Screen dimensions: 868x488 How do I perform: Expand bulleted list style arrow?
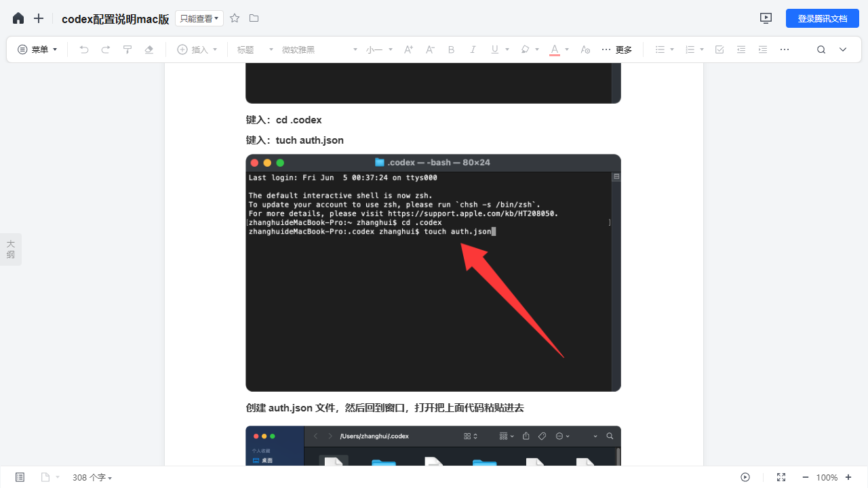pos(672,49)
